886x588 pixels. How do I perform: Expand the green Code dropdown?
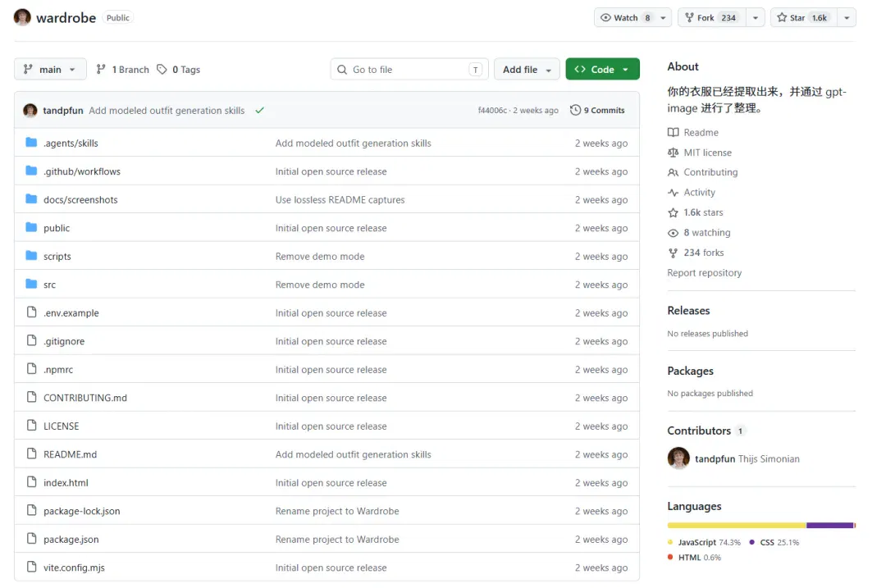[602, 69]
